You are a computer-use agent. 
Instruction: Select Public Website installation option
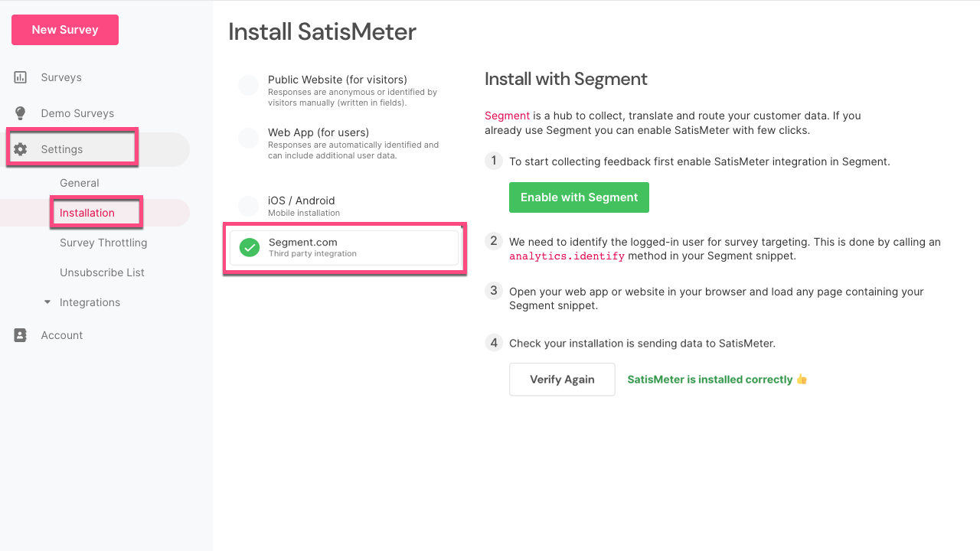coord(248,85)
